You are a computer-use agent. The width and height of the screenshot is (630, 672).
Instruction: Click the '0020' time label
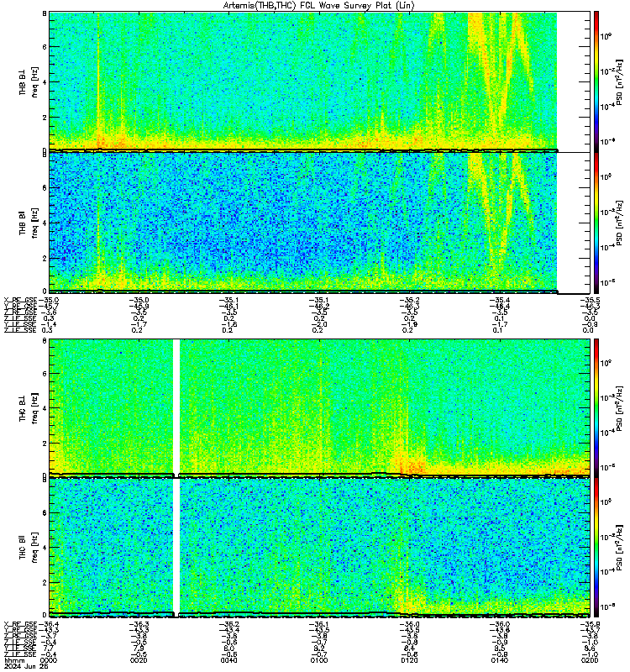click(139, 660)
